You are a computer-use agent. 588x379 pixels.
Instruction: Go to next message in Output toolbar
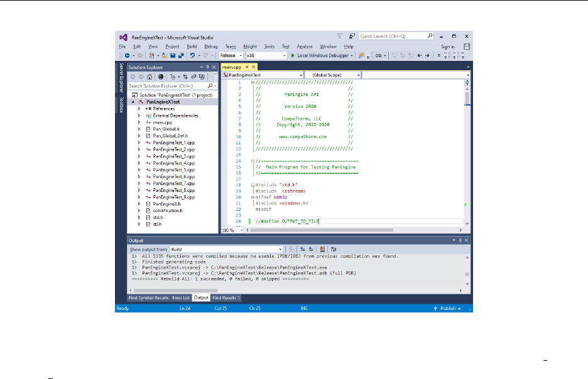(x=311, y=249)
